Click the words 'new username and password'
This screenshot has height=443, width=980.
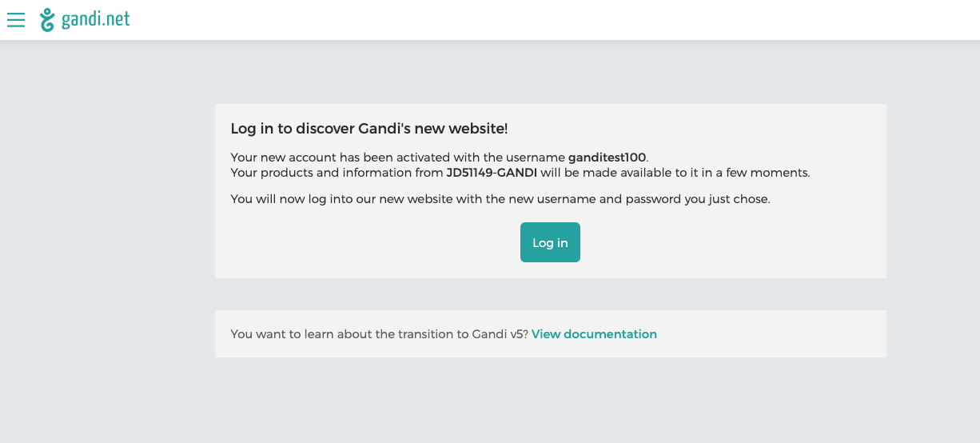pos(599,199)
